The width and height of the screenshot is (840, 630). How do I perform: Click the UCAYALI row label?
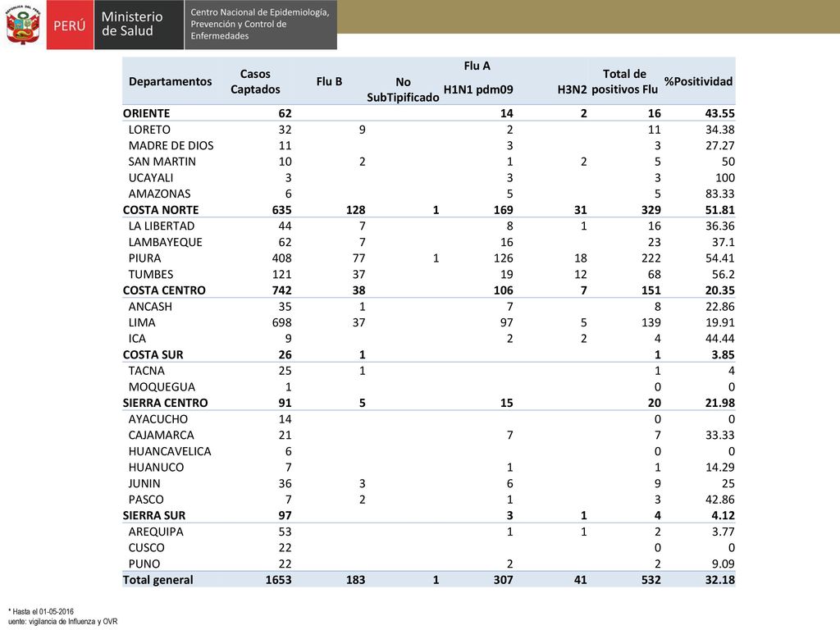click(151, 178)
